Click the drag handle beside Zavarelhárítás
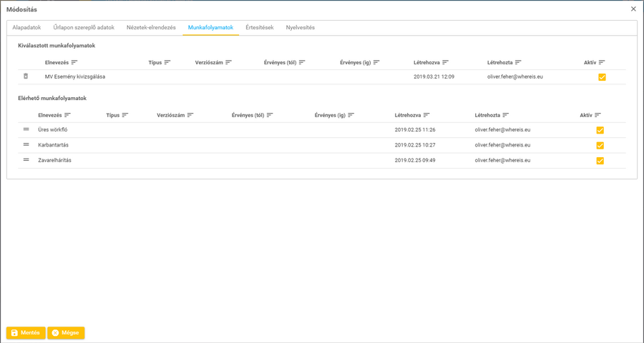 (x=26, y=160)
